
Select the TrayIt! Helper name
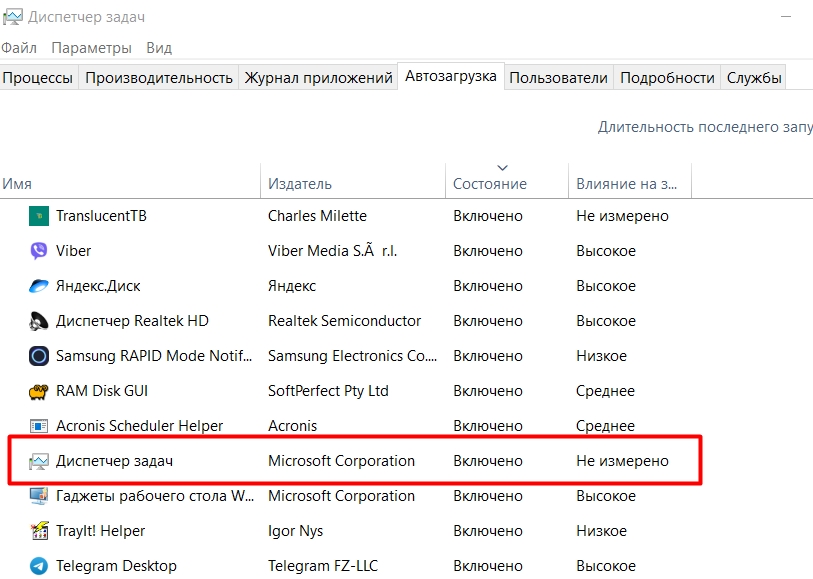coord(101,531)
